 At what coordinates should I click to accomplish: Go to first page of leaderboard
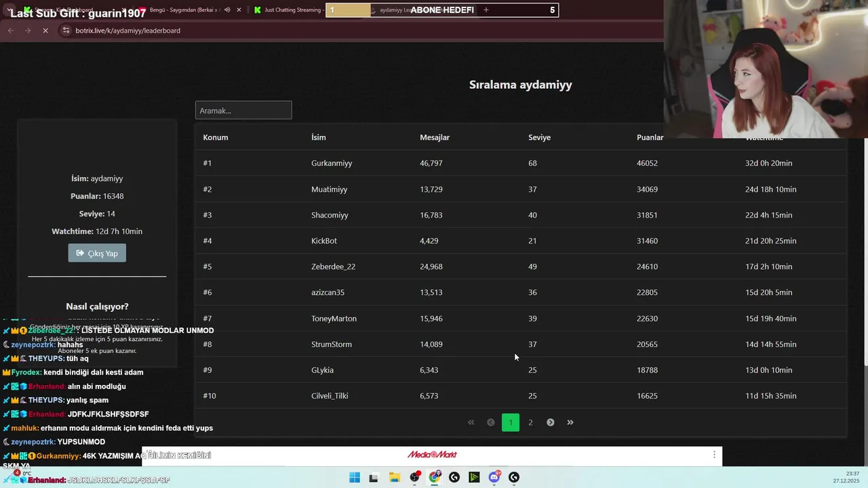click(471, 422)
